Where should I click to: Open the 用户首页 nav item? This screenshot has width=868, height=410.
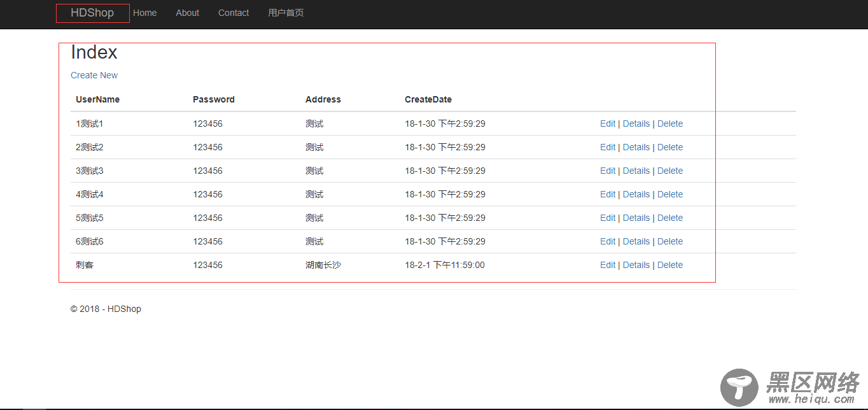286,13
